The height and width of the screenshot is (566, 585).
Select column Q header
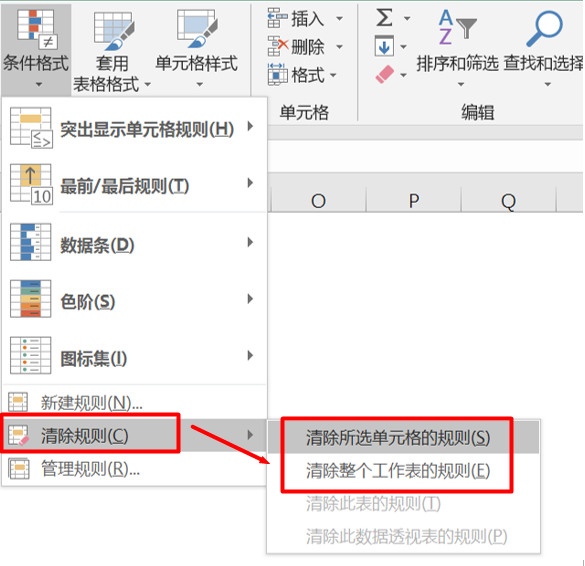click(x=509, y=200)
